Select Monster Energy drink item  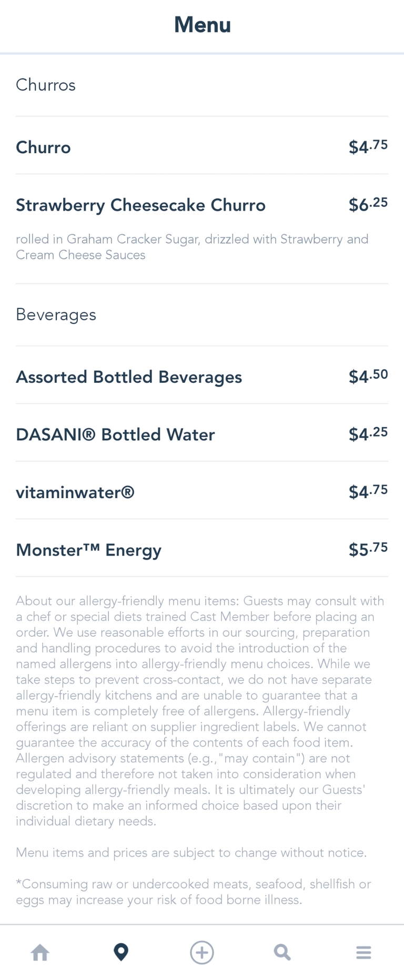88,550
